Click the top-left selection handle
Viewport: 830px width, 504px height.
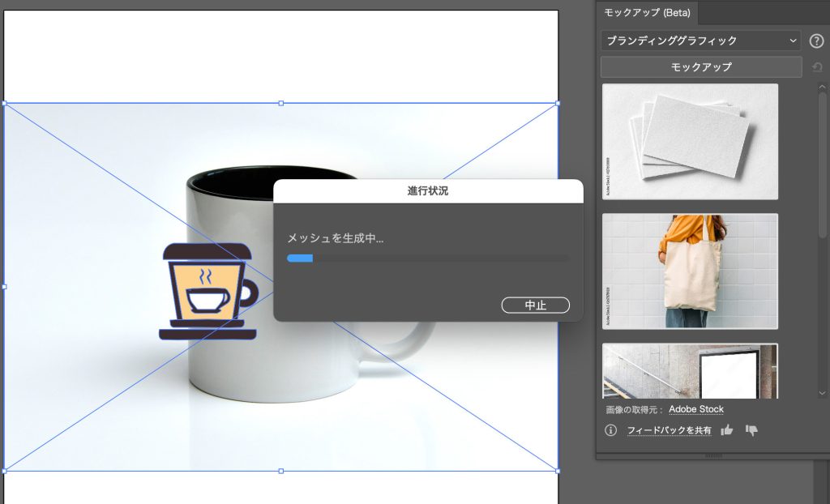point(4,103)
